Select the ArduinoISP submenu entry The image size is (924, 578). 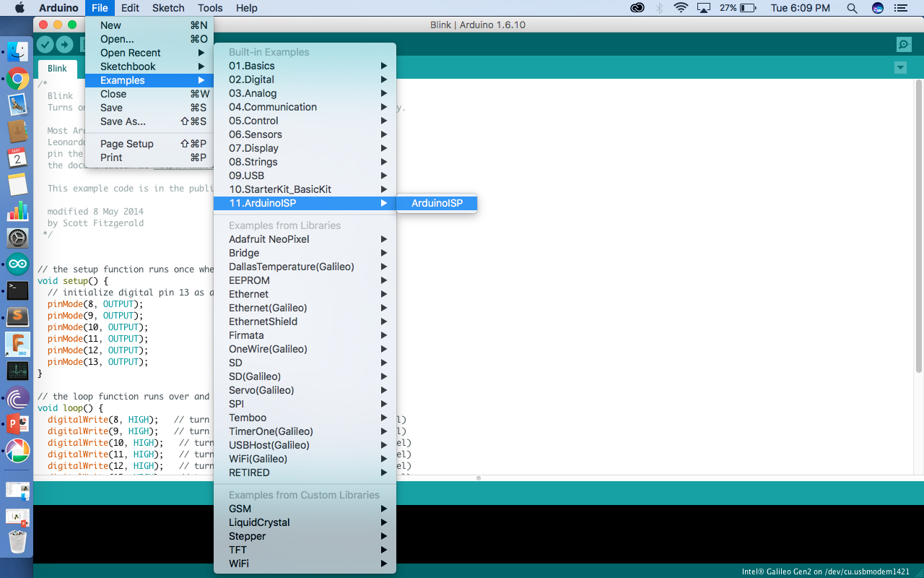[x=437, y=203]
